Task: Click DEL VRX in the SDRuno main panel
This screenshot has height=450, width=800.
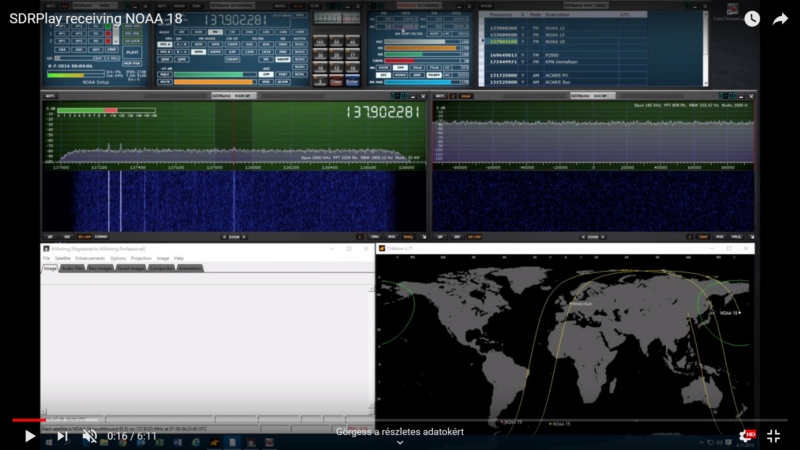Action: point(132,33)
